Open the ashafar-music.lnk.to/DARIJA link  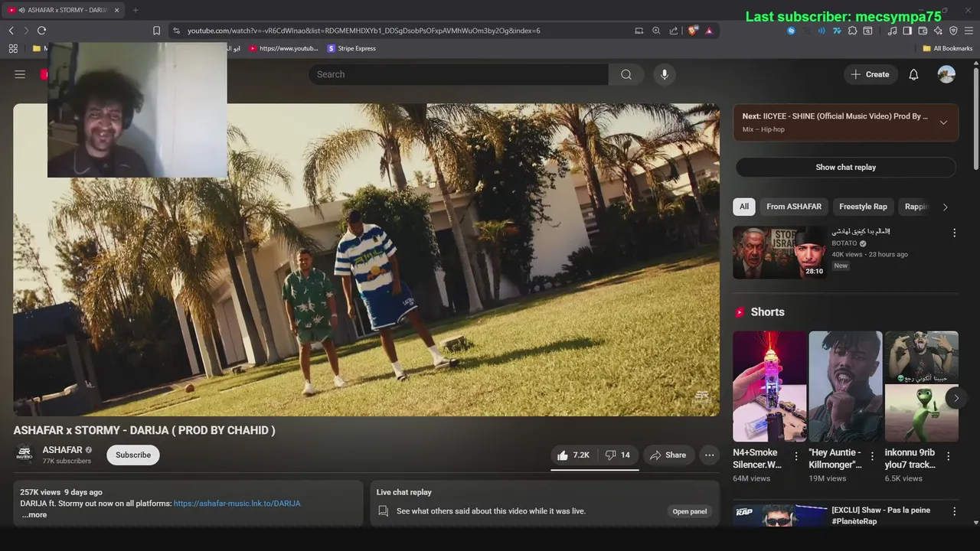237,504
